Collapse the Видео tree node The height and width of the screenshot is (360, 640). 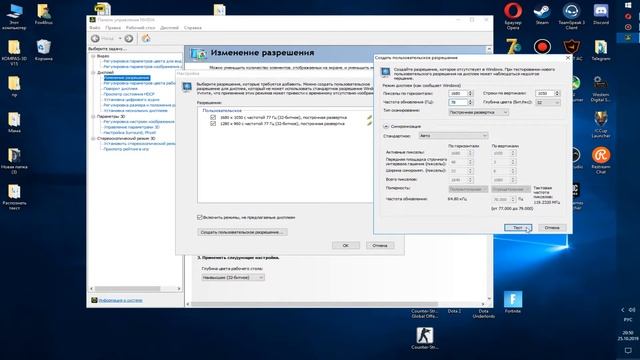point(93,56)
